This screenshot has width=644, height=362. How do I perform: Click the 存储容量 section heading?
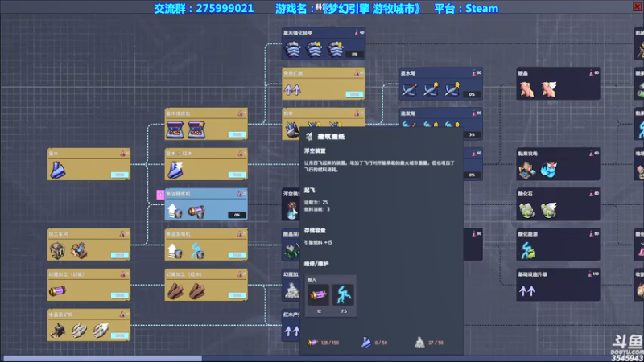point(315,231)
